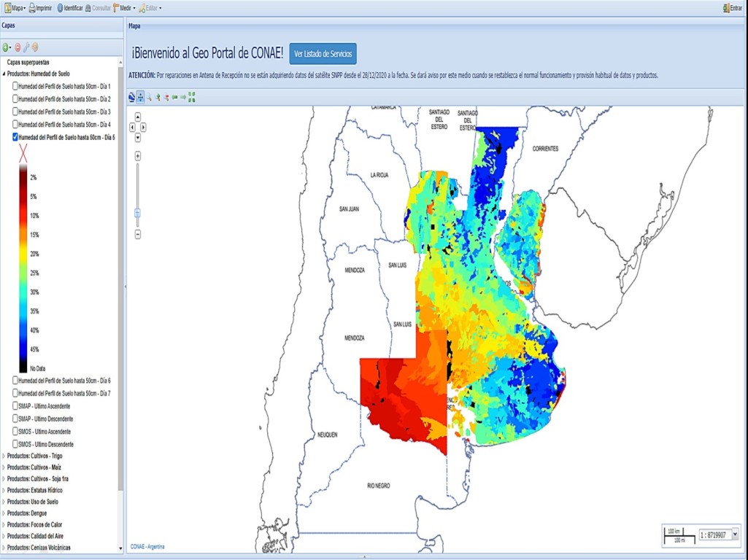Viewport: 748px width, 560px height.
Task: Click the Capas panel header
Action: tap(61, 26)
